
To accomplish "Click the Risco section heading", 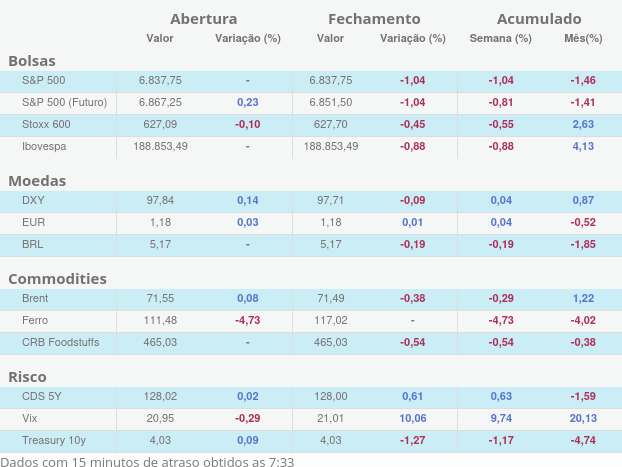I will pyautogui.click(x=27, y=377).
